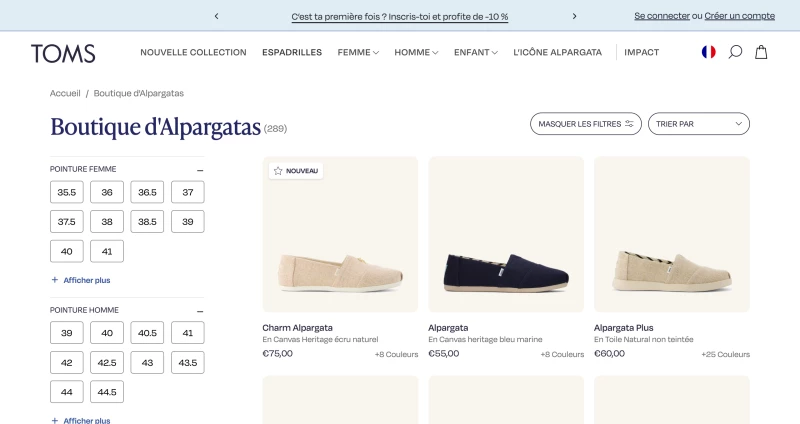
Task: Select men's size 43
Action: point(147,363)
